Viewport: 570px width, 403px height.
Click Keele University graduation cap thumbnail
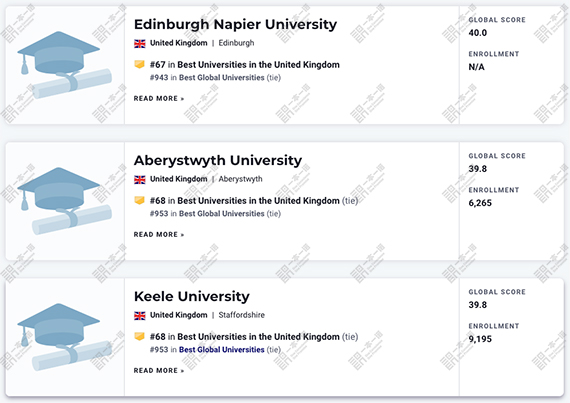65,337
